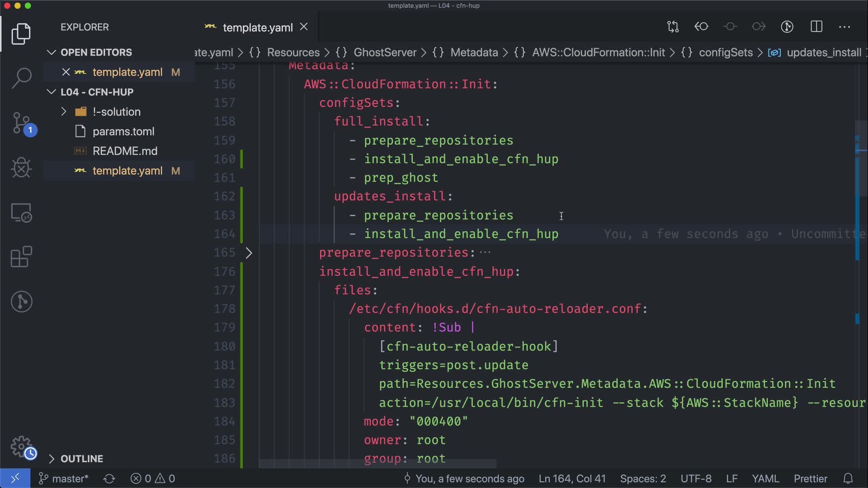The height and width of the screenshot is (488, 868).
Task: Click the YAML language mode selector
Action: click(765, 479)
